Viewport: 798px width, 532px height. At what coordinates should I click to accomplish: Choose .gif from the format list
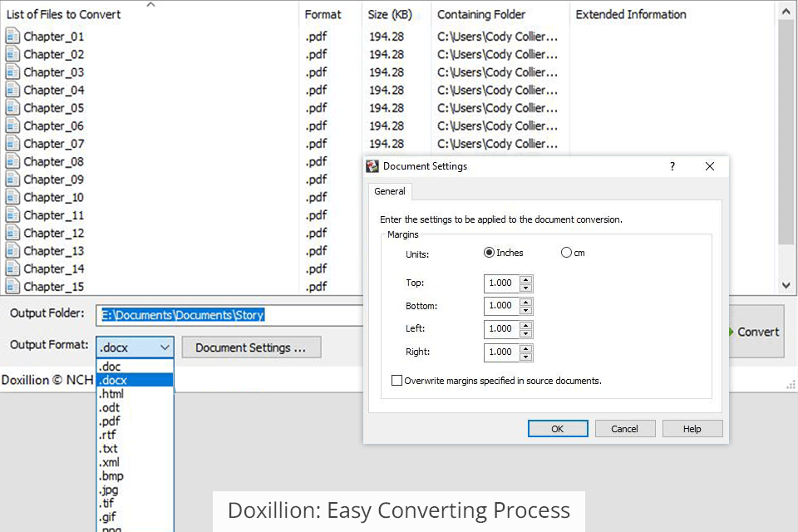135,517
